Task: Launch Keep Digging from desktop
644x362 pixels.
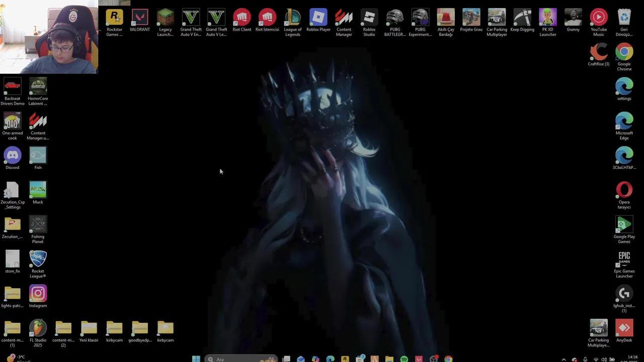Action: 522,21
